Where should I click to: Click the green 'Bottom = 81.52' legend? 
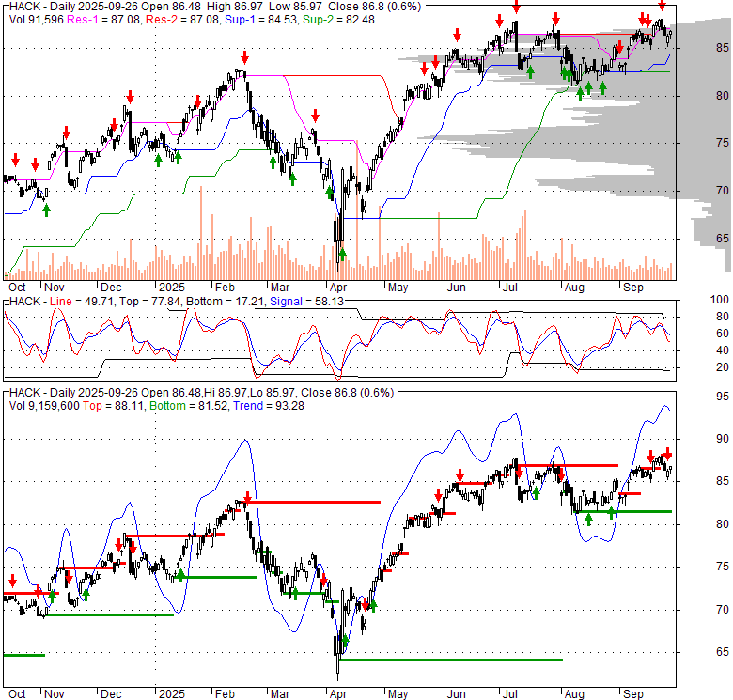(189, 406)
